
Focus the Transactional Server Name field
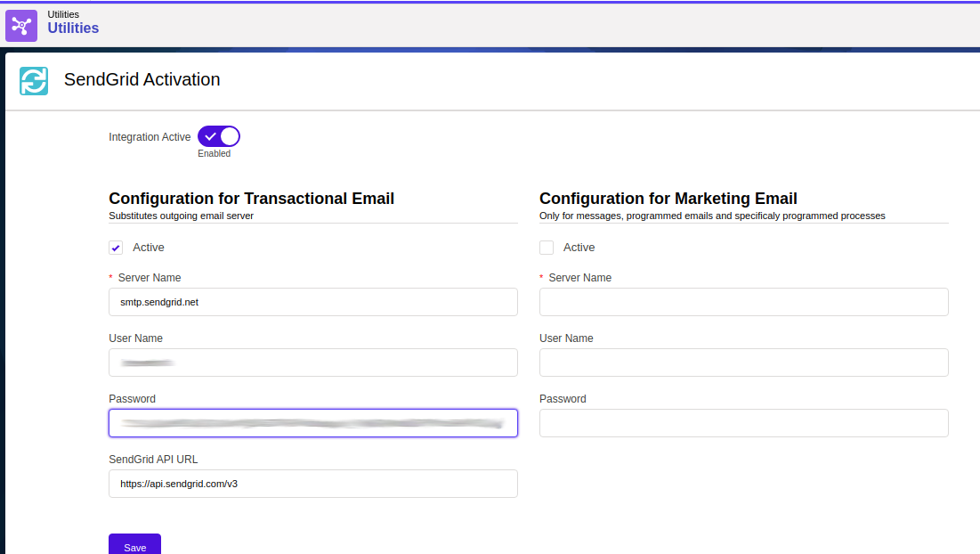pos(312,302)
